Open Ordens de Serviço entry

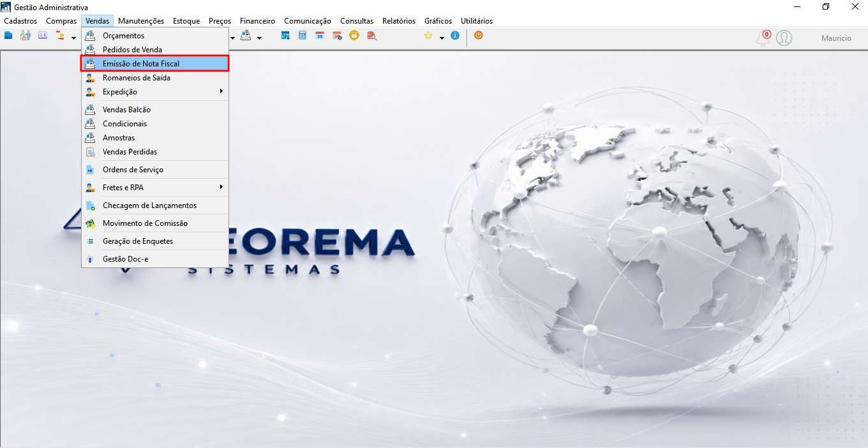154,170
